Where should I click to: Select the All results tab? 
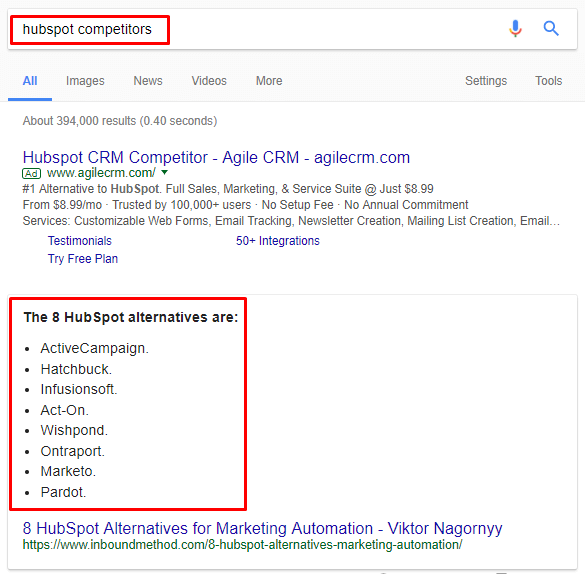click(30, 81)
